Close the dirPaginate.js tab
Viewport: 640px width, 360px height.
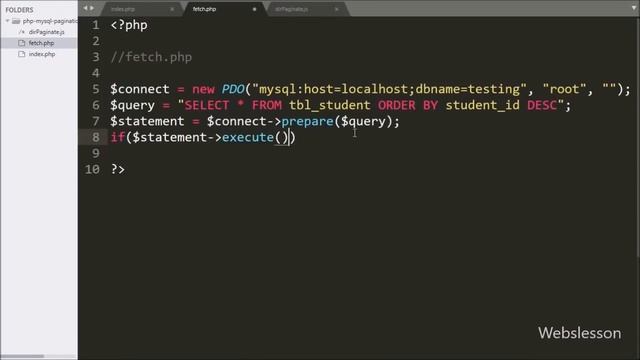pos(336,9)
